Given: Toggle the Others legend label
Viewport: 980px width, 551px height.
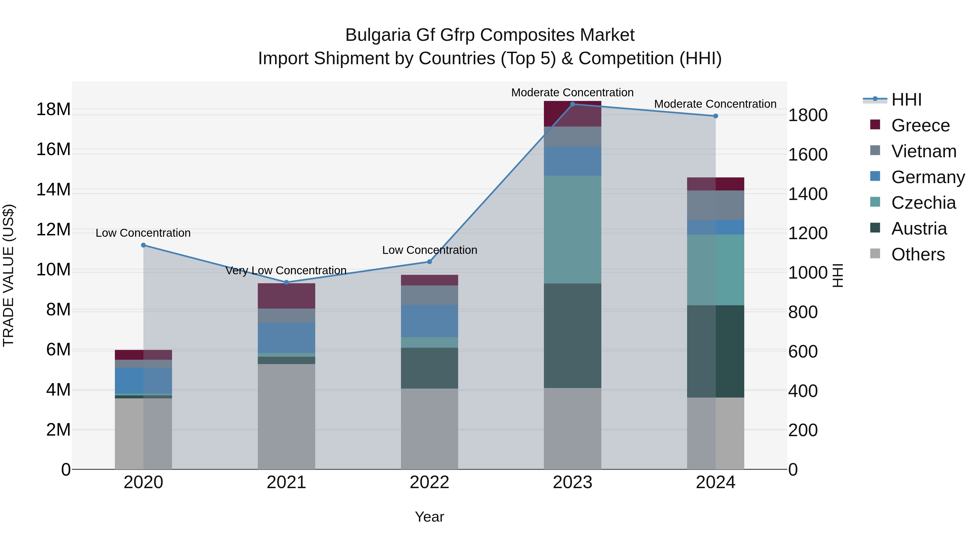Looking at the screenshot, I should coord(918,254).
